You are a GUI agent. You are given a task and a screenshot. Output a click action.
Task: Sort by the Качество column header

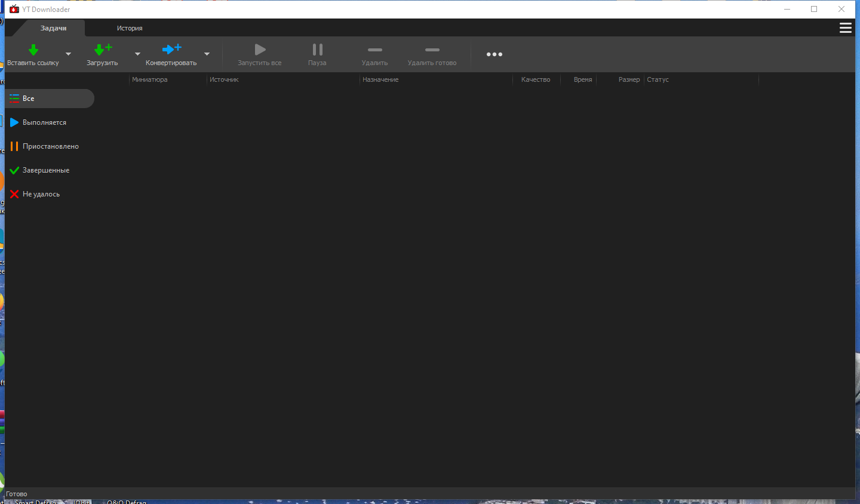536,79
